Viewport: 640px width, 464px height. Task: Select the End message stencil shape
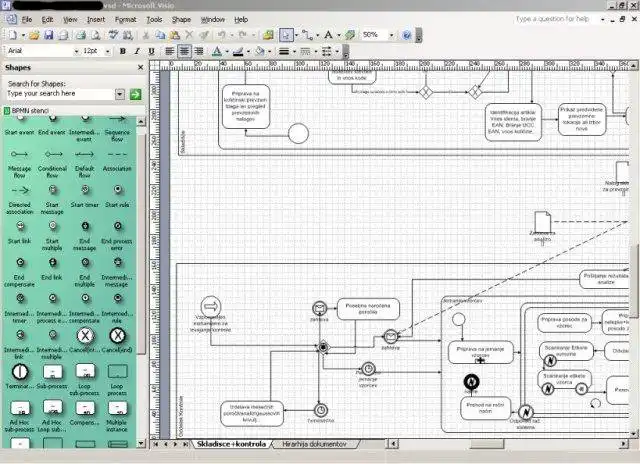[85, 236]
